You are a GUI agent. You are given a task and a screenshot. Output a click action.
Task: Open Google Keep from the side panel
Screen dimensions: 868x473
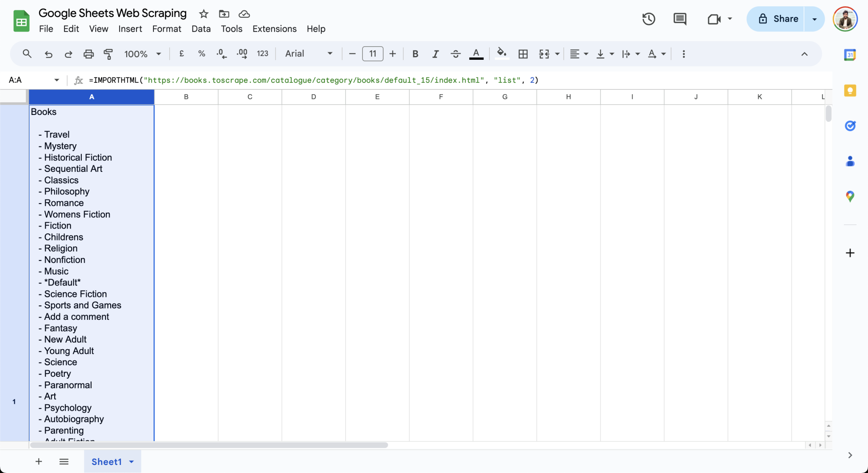click(850, 90)
